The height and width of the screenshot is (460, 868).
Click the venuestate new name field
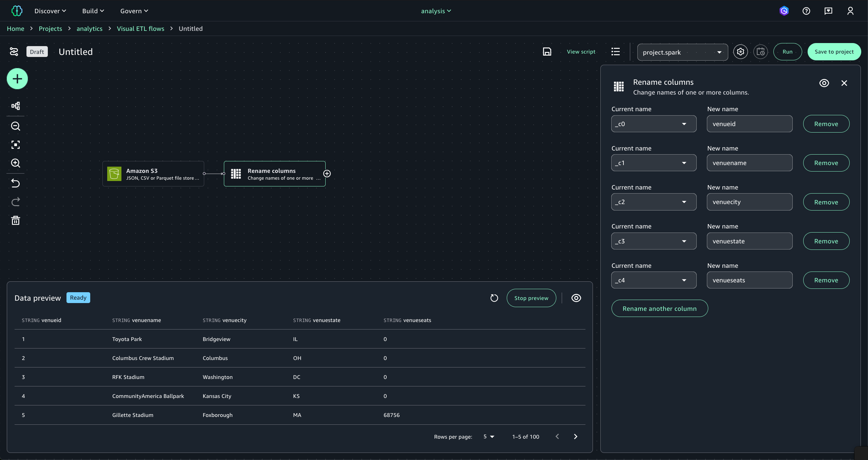(x=749, y=241)
